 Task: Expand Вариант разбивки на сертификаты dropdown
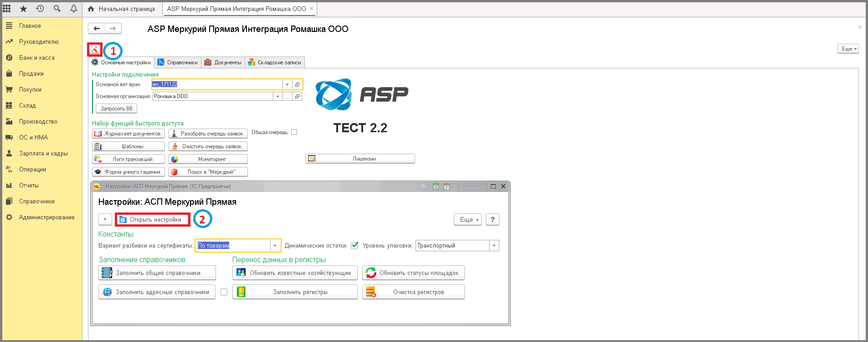[x=275, y=246]
